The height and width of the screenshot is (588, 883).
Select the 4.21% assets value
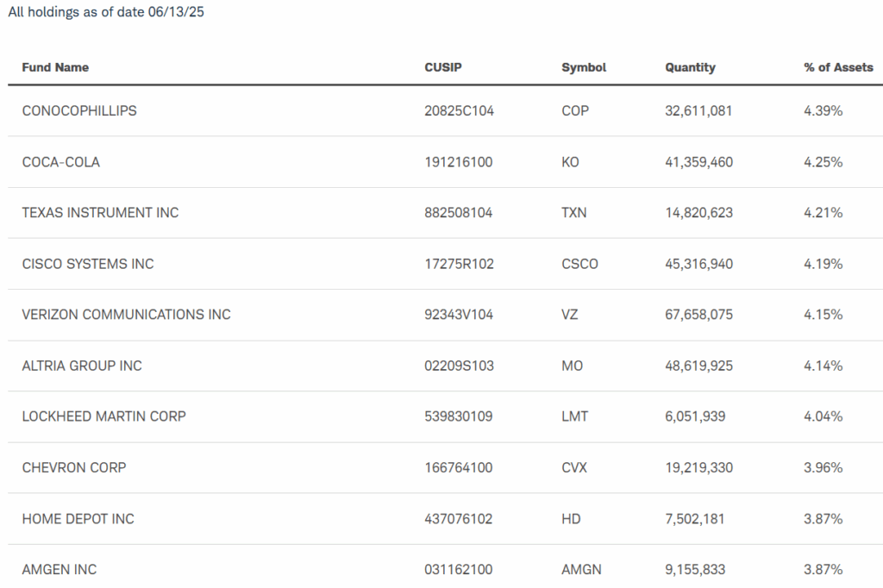(x=824, y=213)
